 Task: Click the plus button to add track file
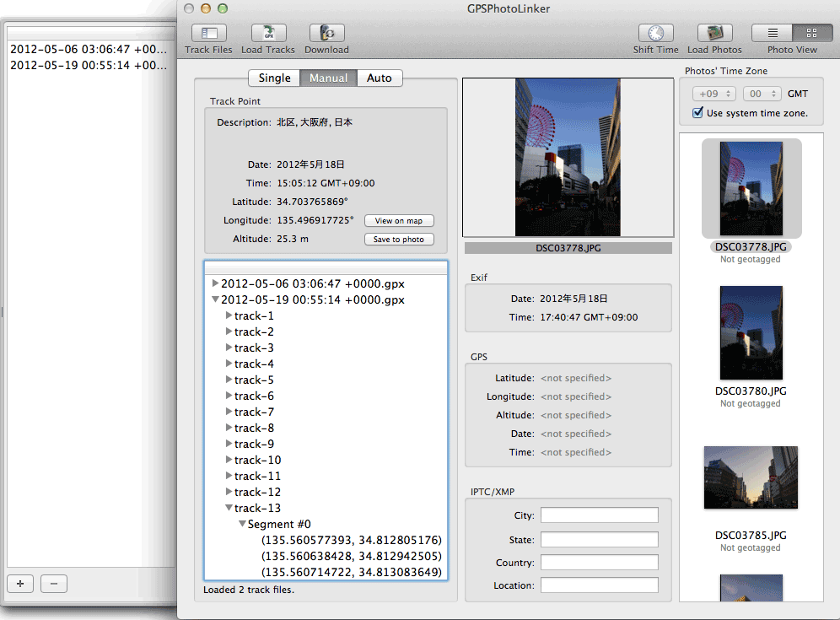pyautogui.click(x=20, y=583)
